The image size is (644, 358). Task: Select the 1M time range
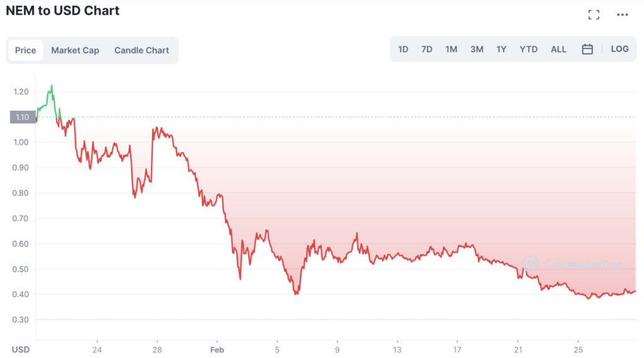click(451, 49)
